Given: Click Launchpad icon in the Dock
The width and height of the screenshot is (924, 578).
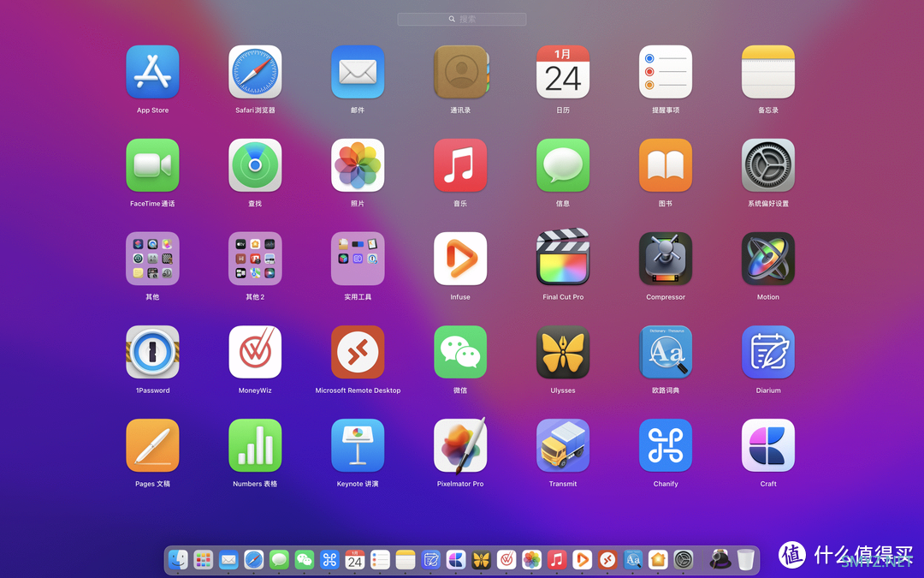Looking at the screenshot, I should click(x=204, y=559).
